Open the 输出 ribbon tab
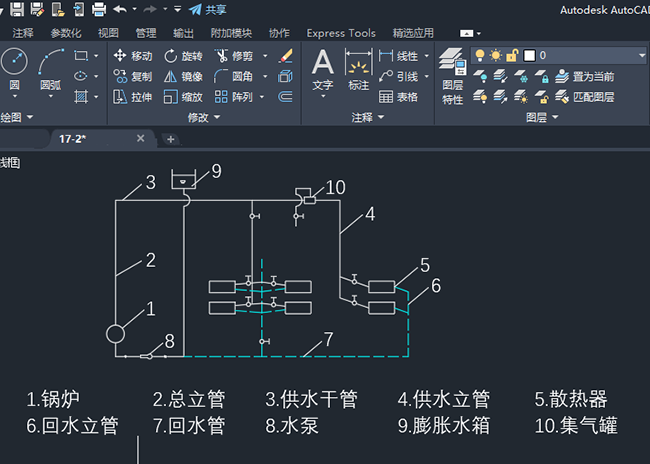The image size is (650, 464). tap(183, 33)
